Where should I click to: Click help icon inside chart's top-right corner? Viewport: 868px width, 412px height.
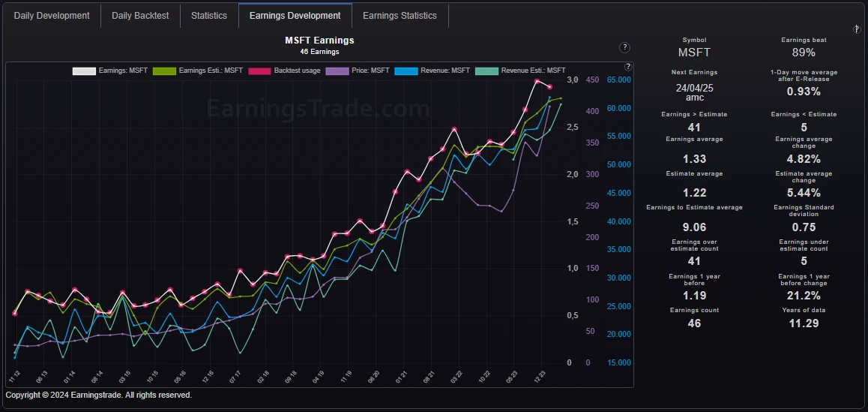(627, 68)
